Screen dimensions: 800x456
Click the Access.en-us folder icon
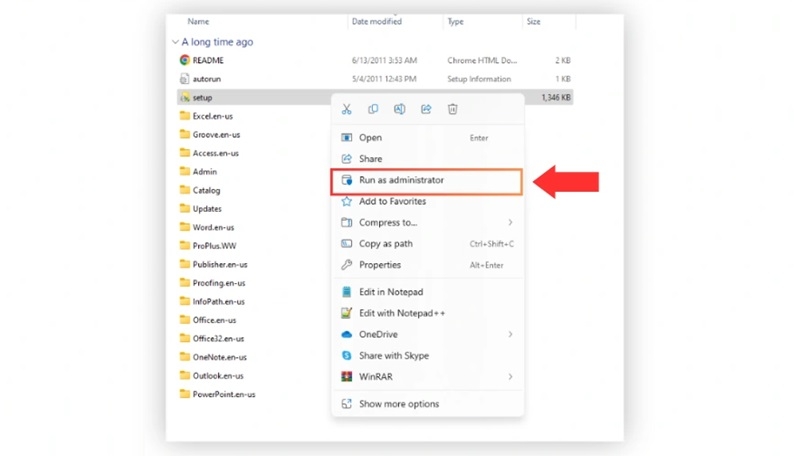185,153
